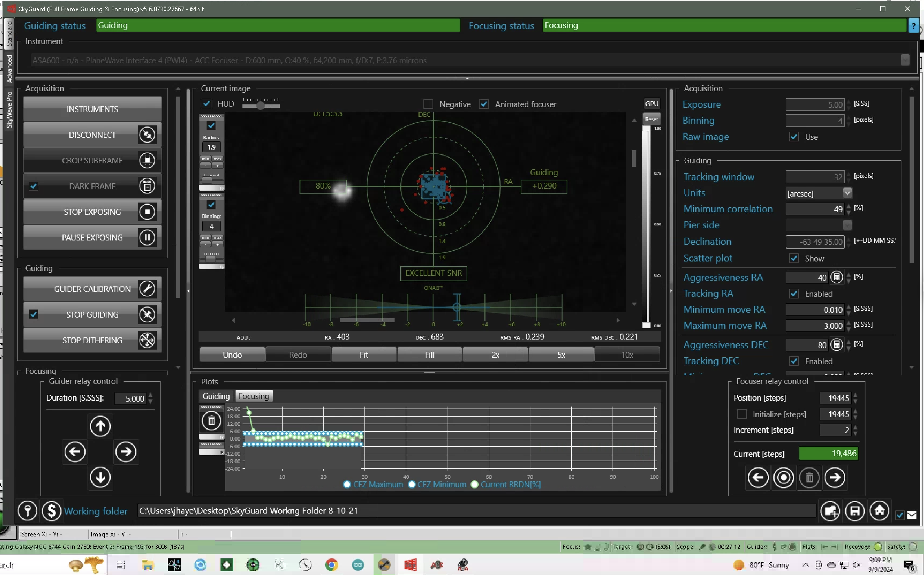This screenshot has height=575, width=924.
Task: Click the Increment [steps] stepper arrows
Action: tap(855, 430)
